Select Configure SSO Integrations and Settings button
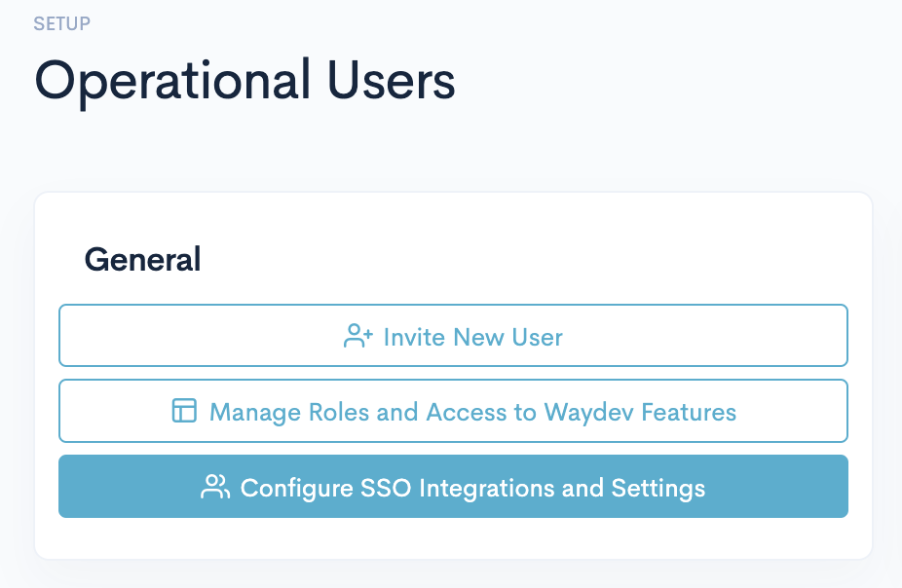 [x=453, y=487]
